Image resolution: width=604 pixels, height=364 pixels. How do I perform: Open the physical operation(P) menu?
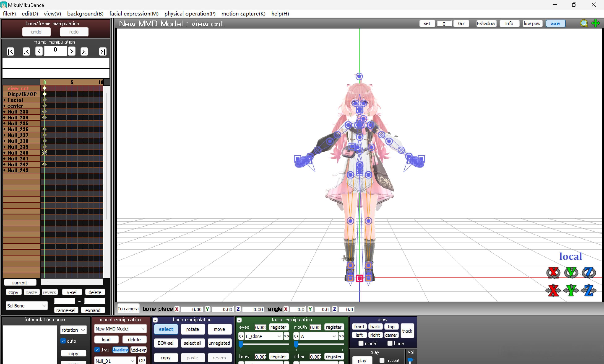click(x=190, y=14)
